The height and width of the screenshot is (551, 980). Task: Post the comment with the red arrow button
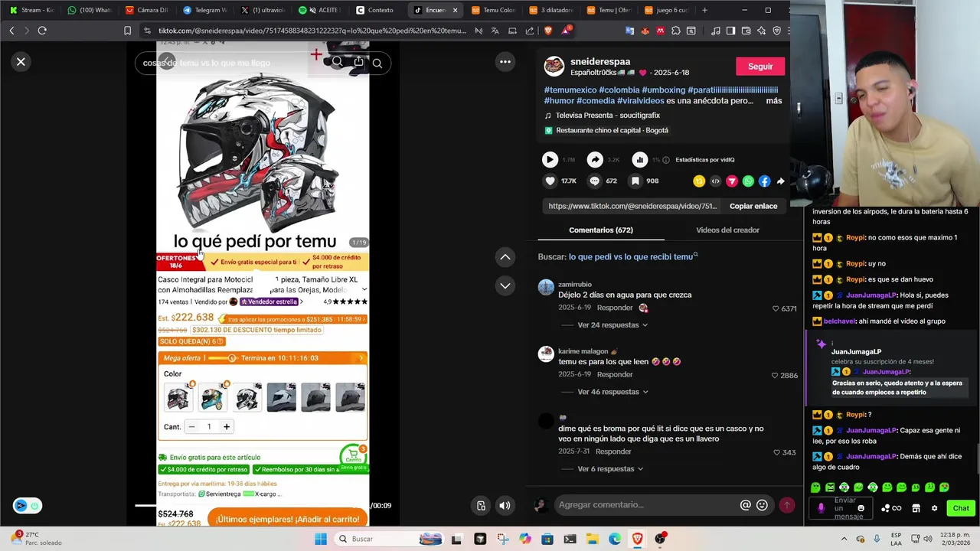pos(786,505)
